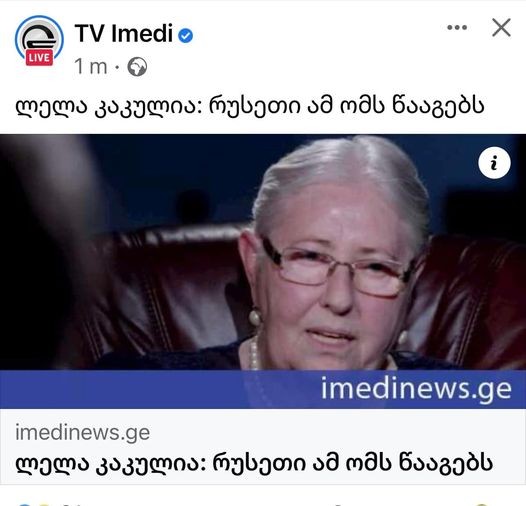Click the name ლელა კაკულია in the caption
The height and width of the screenshot is (506, 526).
pos(109,106)
